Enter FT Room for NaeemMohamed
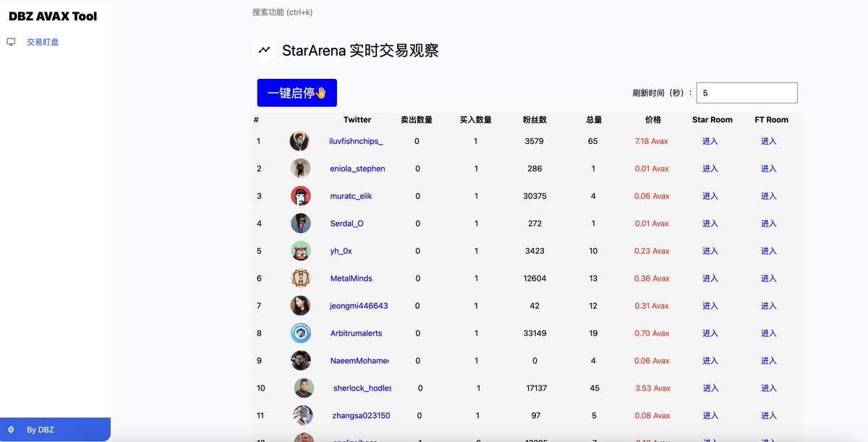The width and height of the screenshot is (868, 442). coord(768,361)
